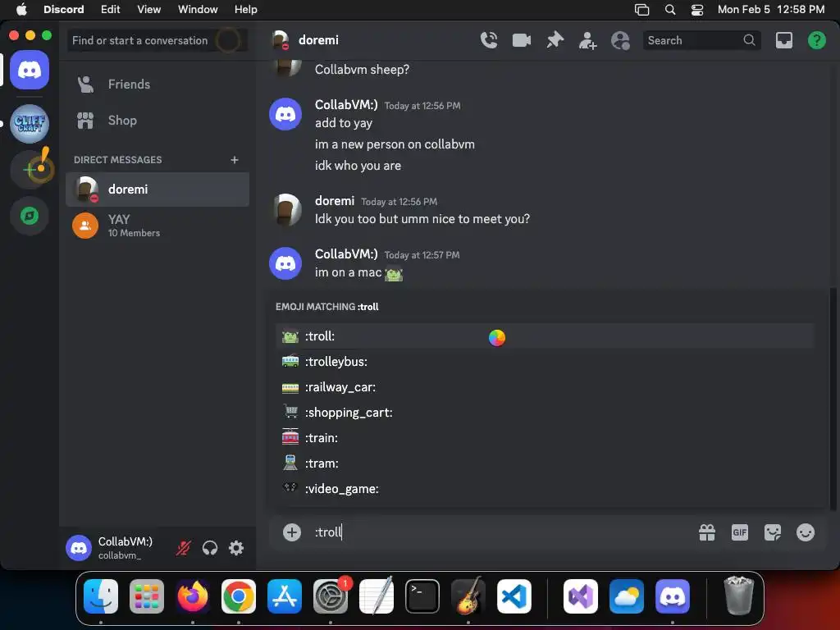Open System Settings from the dock
Viewport: 840px width, 630px height.
(331, 596)
